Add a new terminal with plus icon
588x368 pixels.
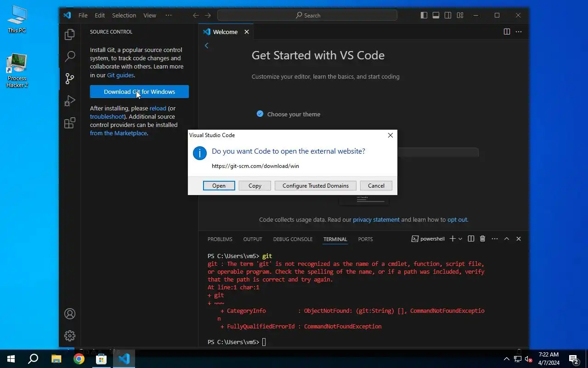[452, 239]
